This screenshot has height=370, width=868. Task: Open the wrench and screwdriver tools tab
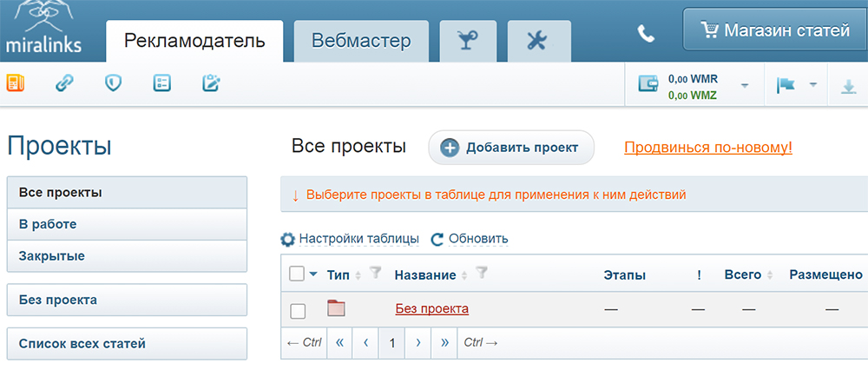538,41
